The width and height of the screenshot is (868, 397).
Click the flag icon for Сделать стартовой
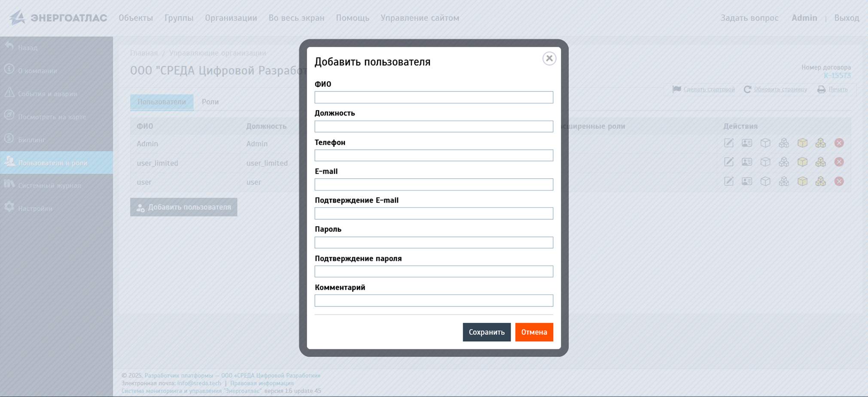click(676, 89)
